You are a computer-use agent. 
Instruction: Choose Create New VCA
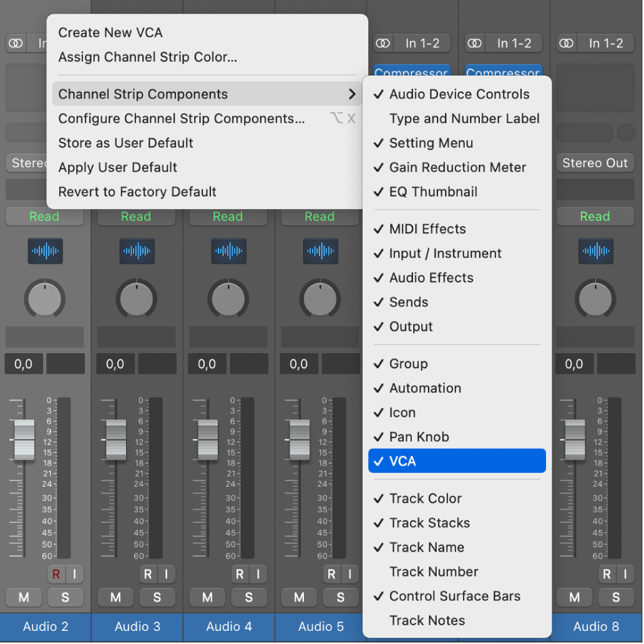click(x=110, y=32)
